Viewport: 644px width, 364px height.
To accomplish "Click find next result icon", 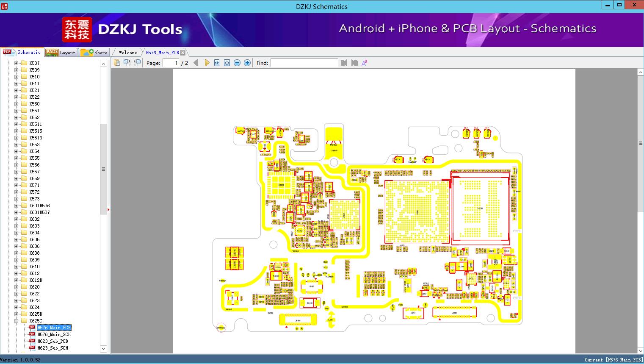I will pos(354,63).
